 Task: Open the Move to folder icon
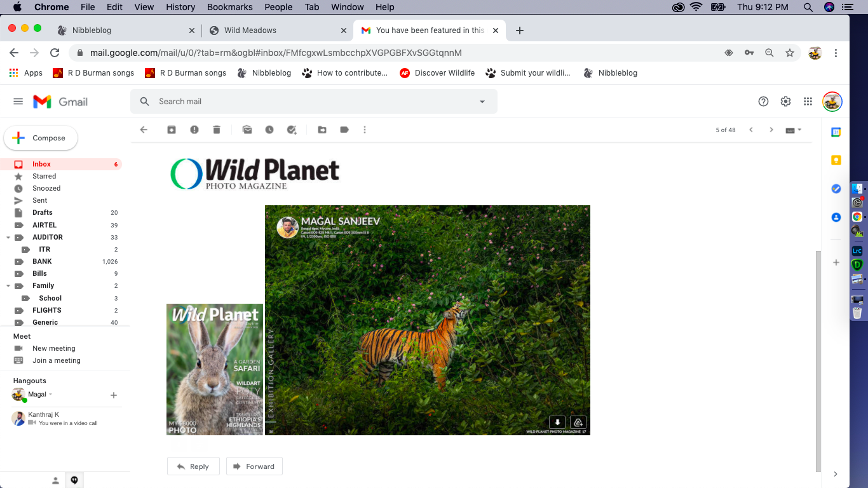(x=322, y=130)
